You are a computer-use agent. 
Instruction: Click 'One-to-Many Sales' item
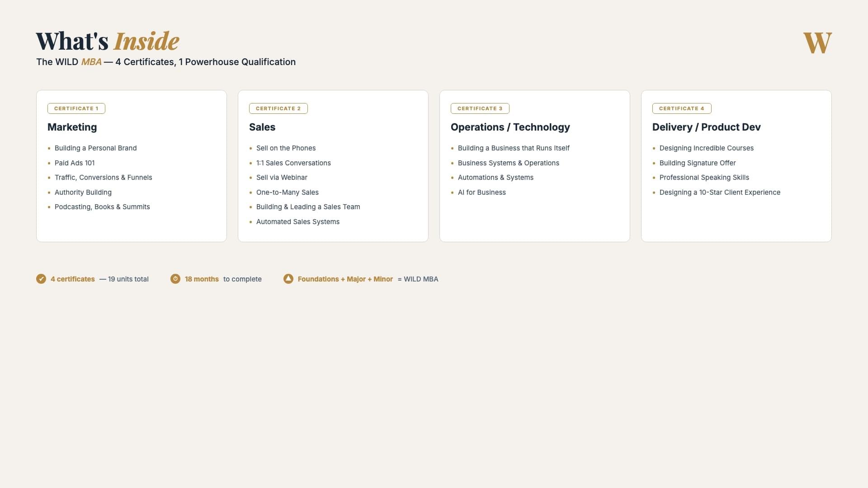tap(288, 192)
